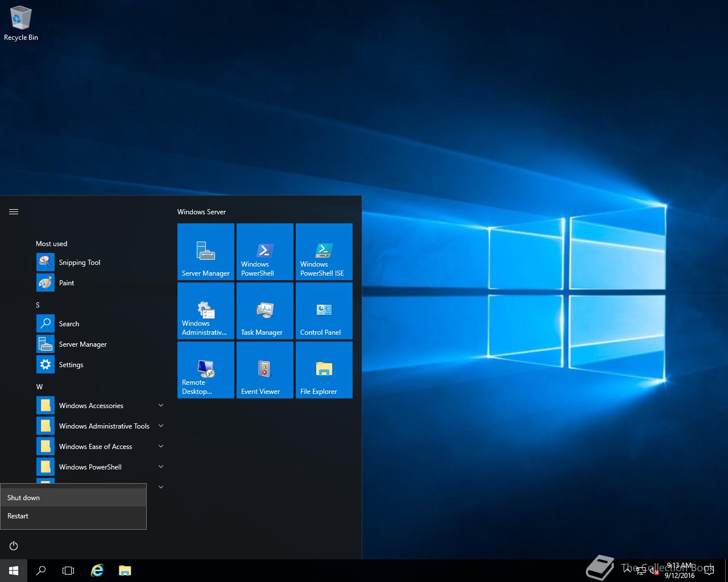This screenshot has width=728, height=582.
Task: Open Task View on the taskbar
Action: tap(68, 571)
